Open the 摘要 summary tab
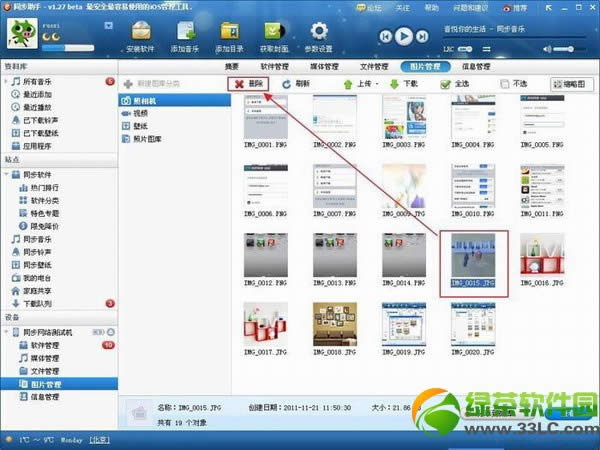 click(x=232, y=67)
